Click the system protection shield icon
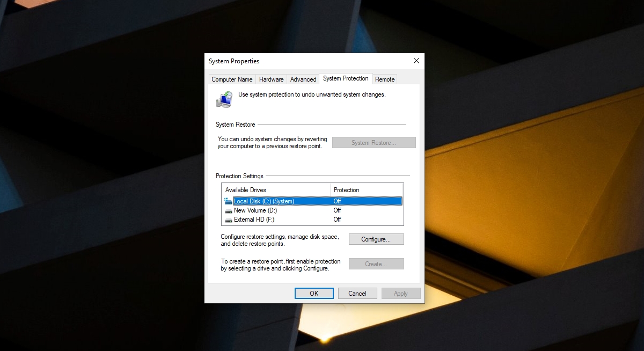 pyautogui.click(x=225, y=99)
